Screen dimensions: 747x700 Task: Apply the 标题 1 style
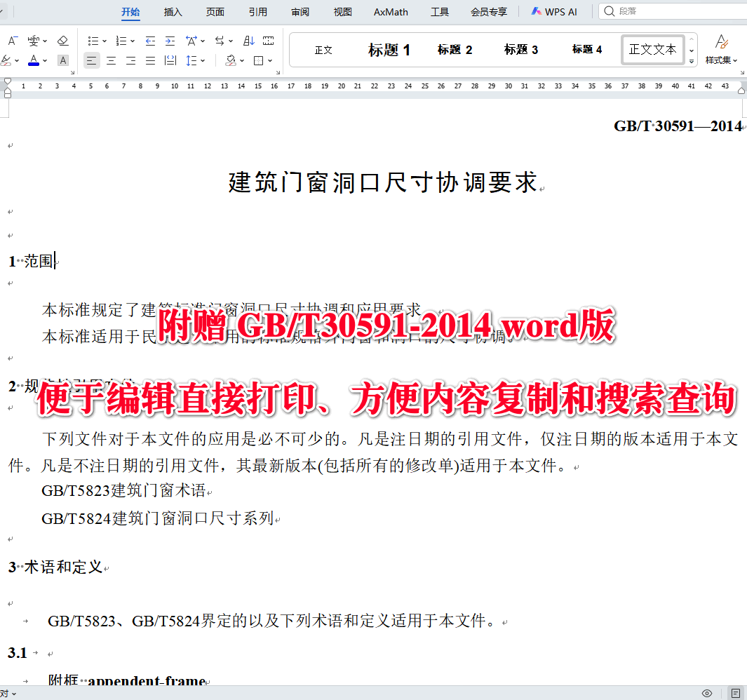(x=389, y=49)
